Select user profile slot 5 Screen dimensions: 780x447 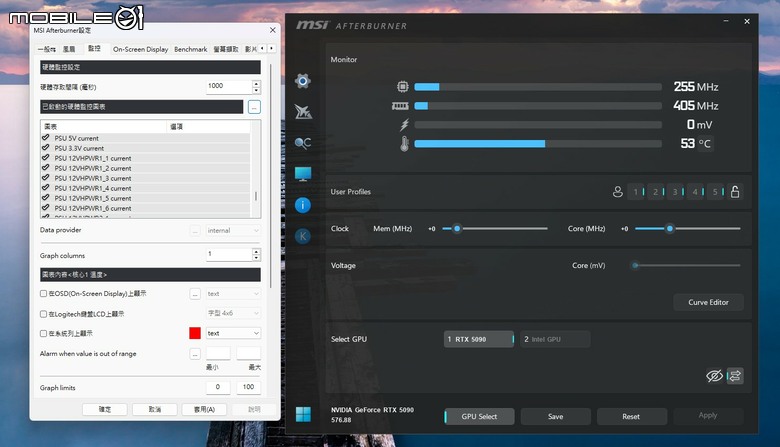tap(715, 192)
